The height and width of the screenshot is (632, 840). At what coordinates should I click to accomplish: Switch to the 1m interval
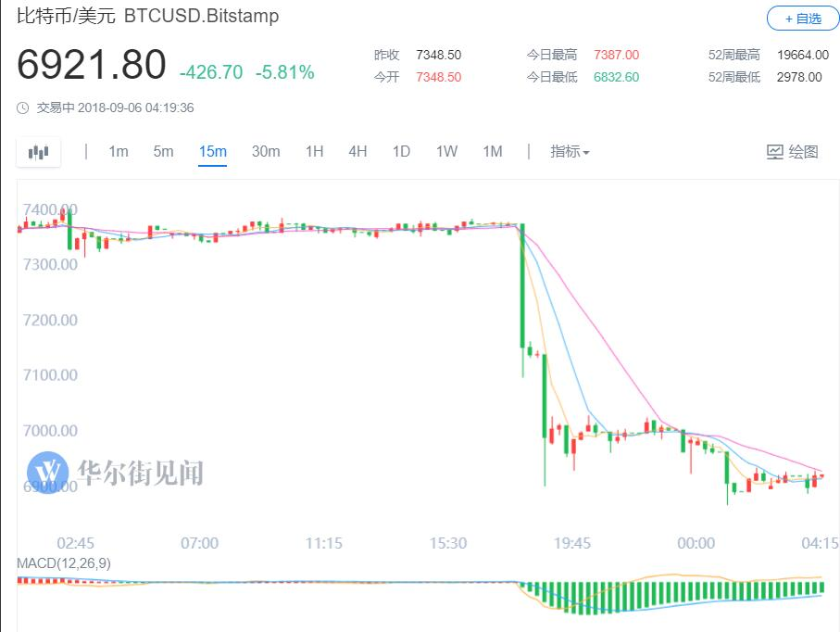[119, 152]
